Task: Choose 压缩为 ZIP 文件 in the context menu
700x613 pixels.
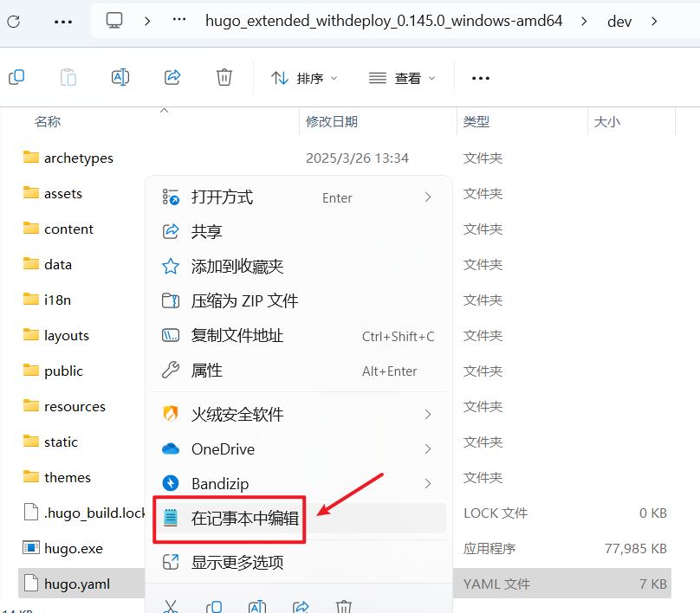Action: pos(244,301)
